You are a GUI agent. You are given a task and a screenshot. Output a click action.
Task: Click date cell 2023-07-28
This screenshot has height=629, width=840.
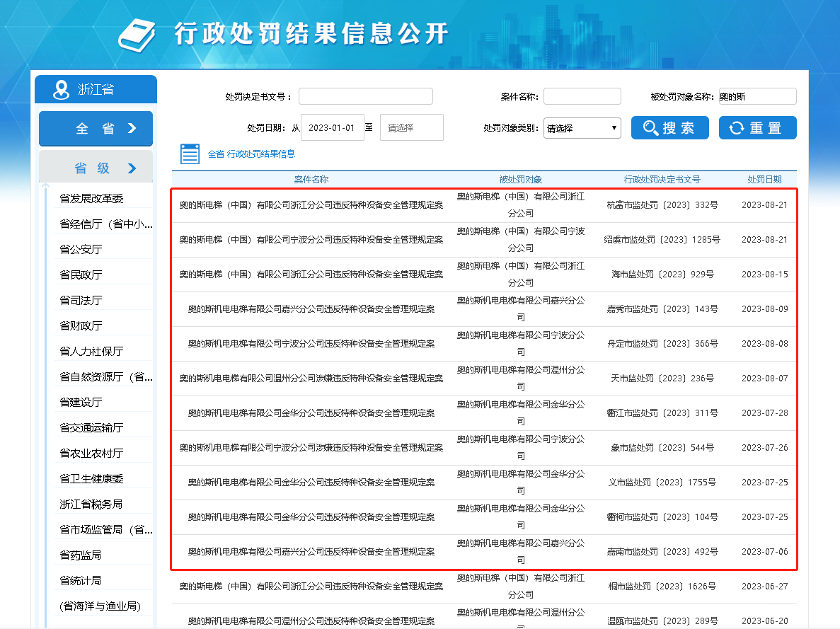click(764, 413)
